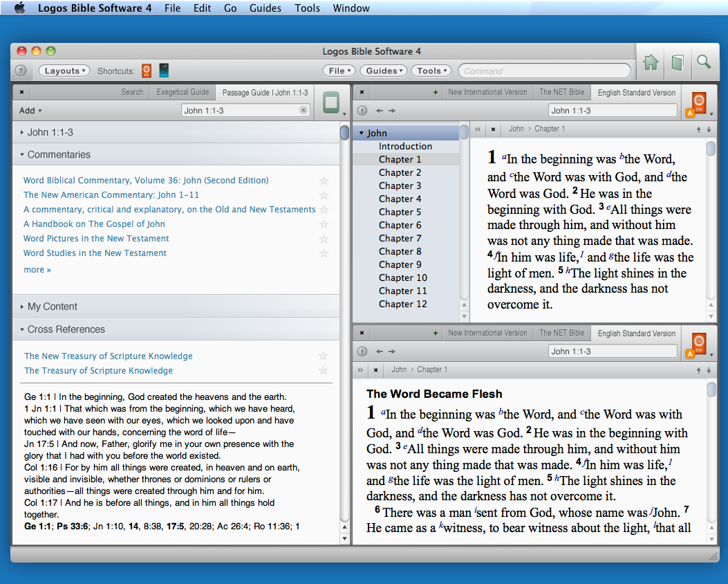This screenshot has height=584, width=728.
Task: Click the Command input box
Action: pyautogui.click(x=545, y=71)
